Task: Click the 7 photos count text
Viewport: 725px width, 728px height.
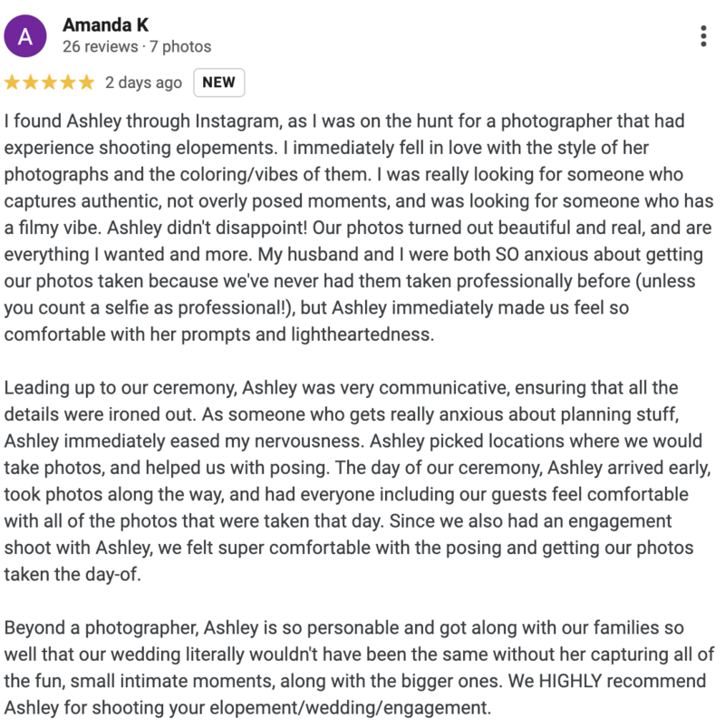Action: pos(180,46)
